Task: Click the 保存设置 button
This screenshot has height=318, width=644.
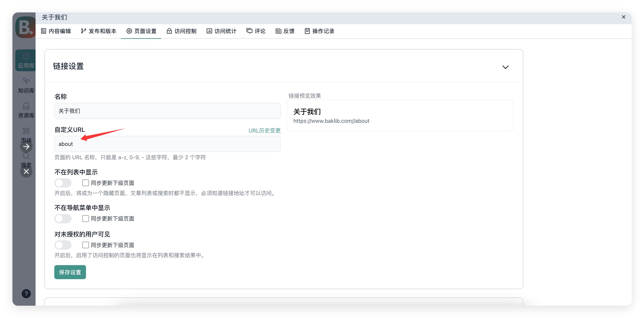Action: [70, 272]
